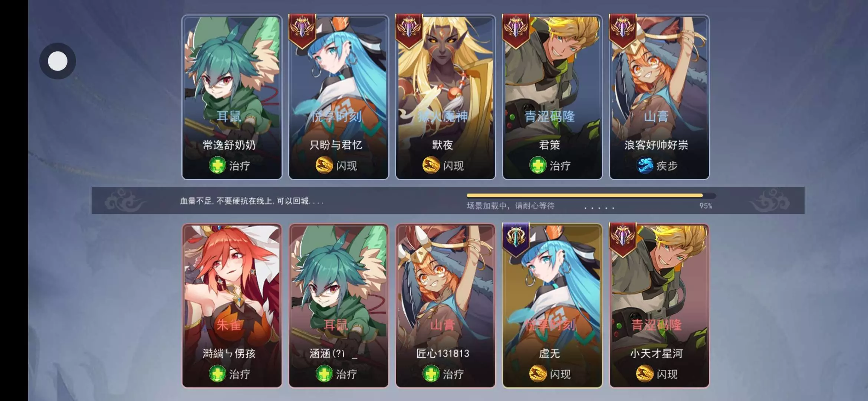Click the 治疗 heal icon under 常逸舒奶奶
This screenshot has width=868, height=401.
[217, 165]
